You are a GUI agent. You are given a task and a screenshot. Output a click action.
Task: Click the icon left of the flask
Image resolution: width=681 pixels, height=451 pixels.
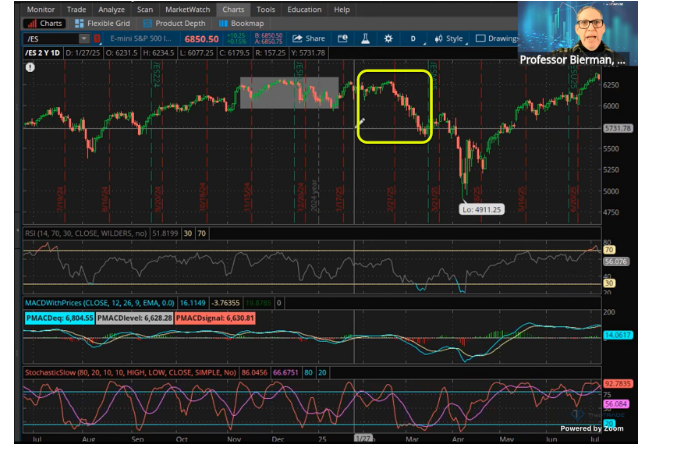(342, 39)
